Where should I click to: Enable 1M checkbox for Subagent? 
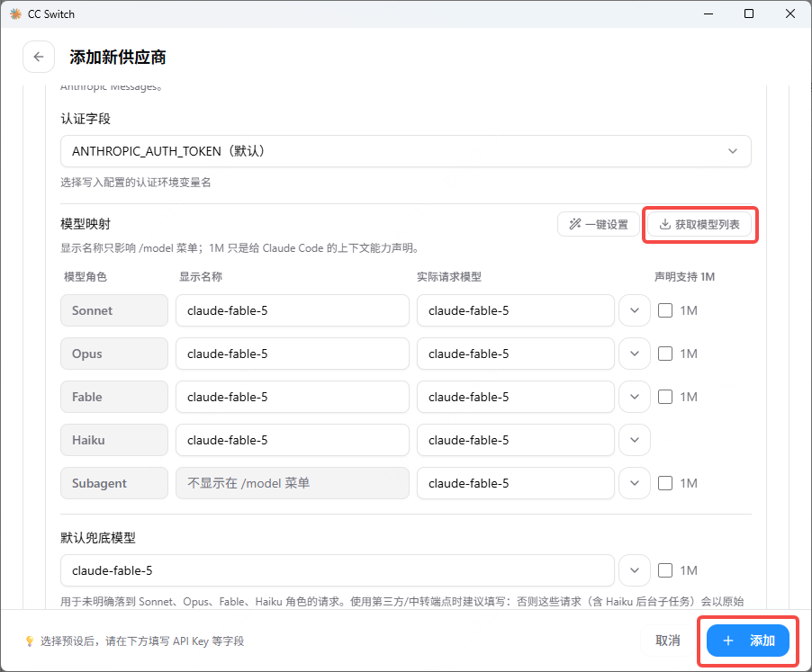pos(665,483)
